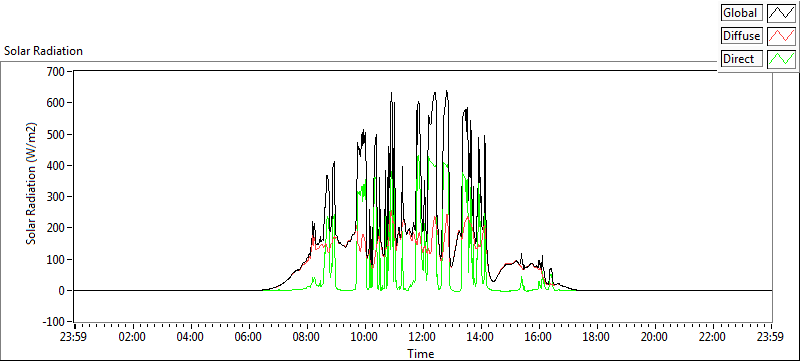The image size is (800, 361).
Task: Open the Diffuse red line style sample
Action: click(x=781, y=36)
